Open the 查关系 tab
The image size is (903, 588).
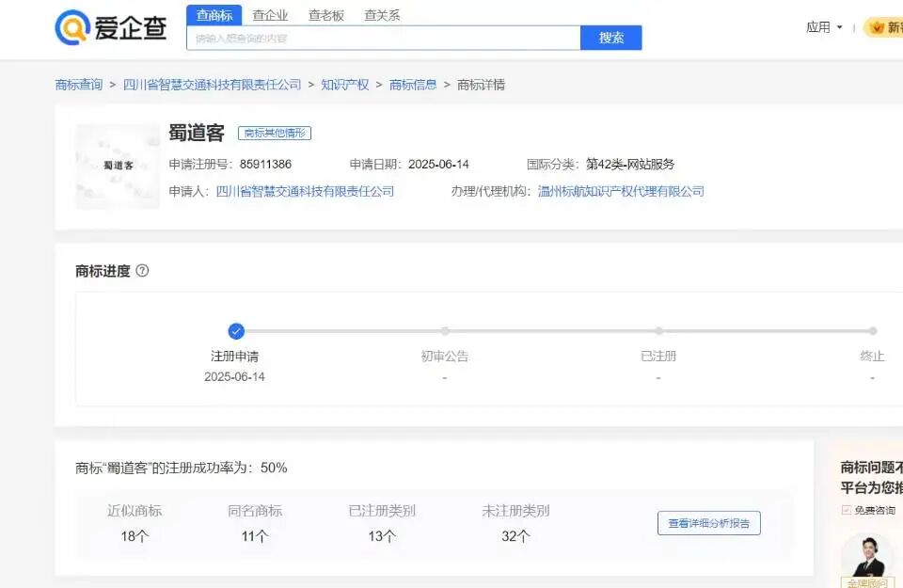point(382,16)
